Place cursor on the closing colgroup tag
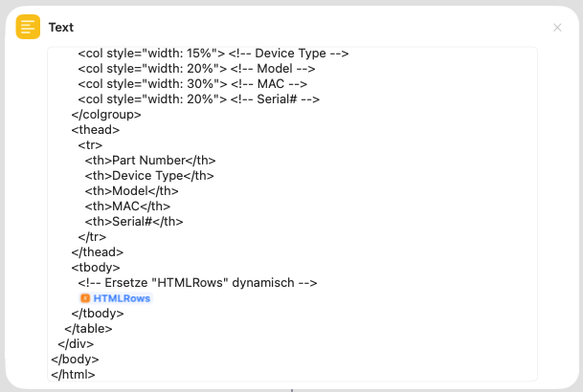This screenshot has height=392, width=583. click(105, 115)
